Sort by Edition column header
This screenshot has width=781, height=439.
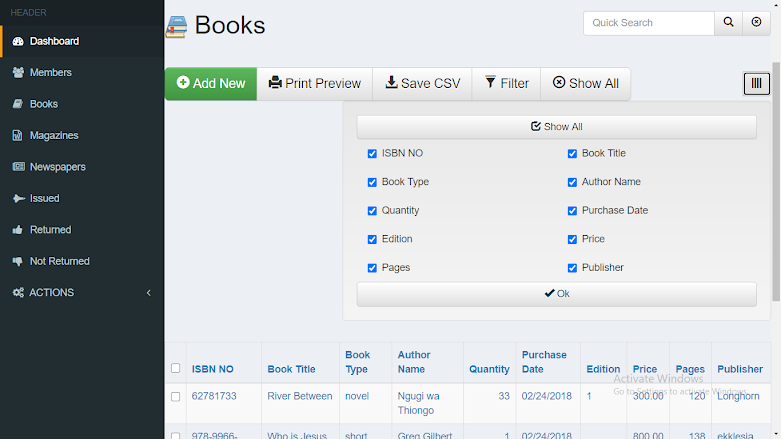pyautogui.click(x=603, y=369)
